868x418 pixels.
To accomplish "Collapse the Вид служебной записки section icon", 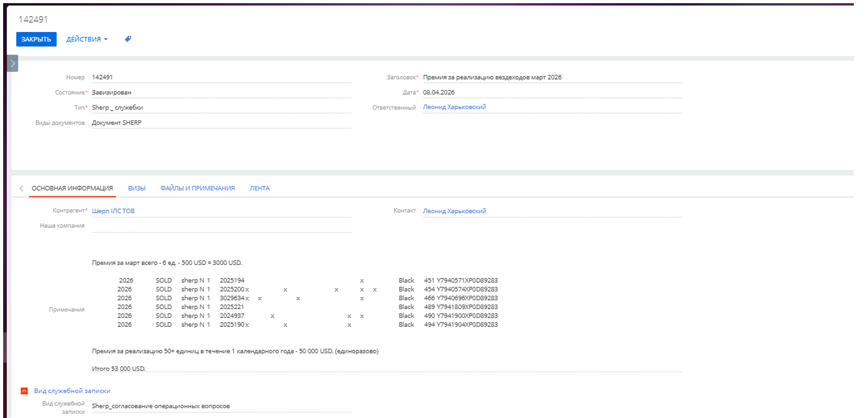I will click(24, 391).
